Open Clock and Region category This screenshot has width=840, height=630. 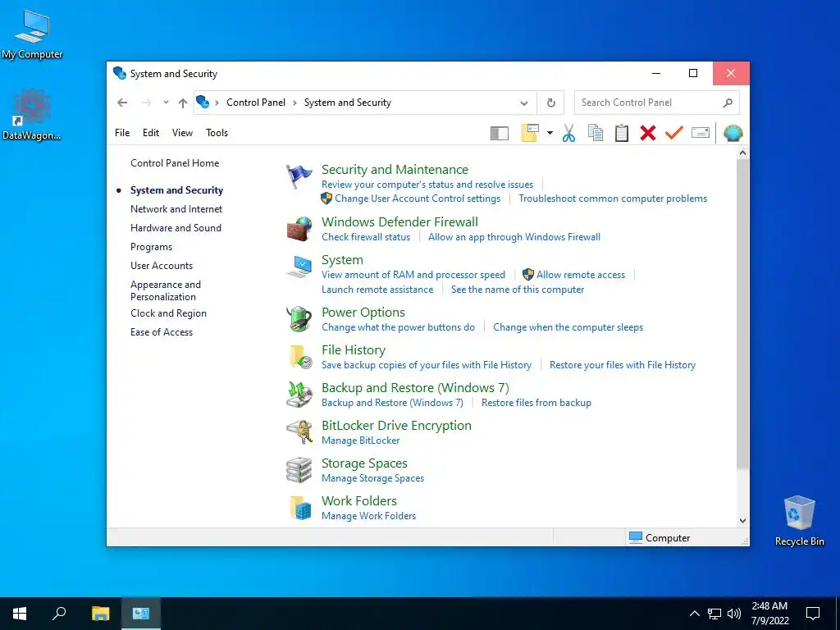[168, 313]
